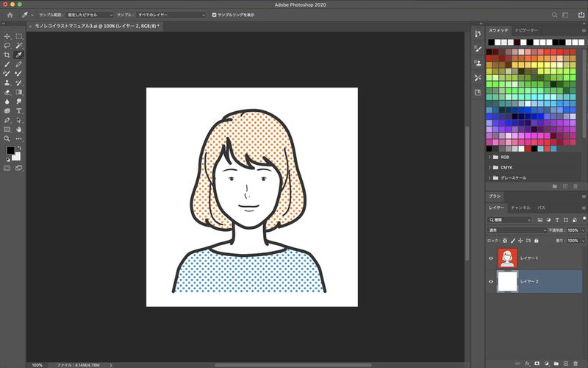Select the Magic Wand tool
Viewport: 588px width, 368px height.
(x=19, y=46)
